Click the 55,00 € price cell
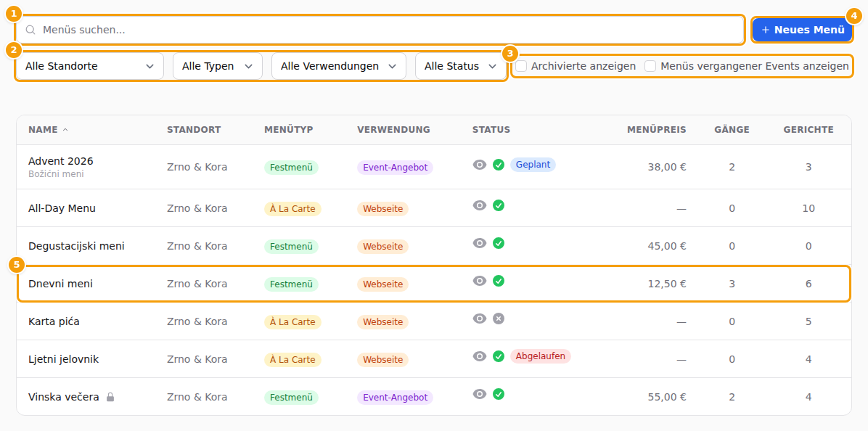 [x=667, y=397]
